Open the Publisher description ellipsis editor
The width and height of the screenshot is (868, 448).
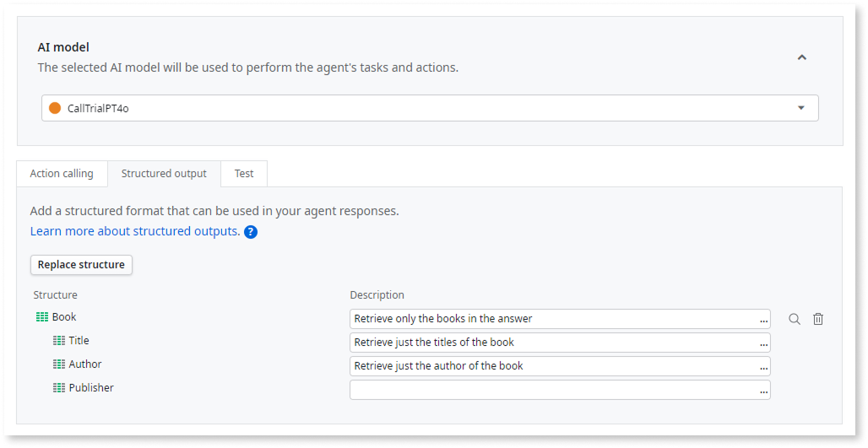[x=763, y=390]
